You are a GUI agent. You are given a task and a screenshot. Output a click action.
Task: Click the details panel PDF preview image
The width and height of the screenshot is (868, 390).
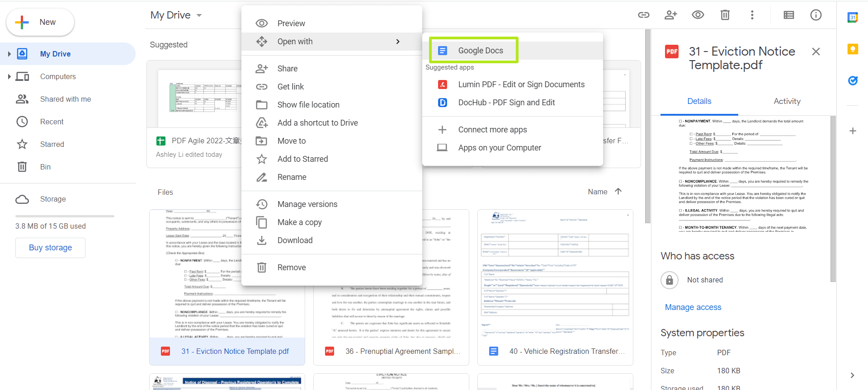[743, 174]
